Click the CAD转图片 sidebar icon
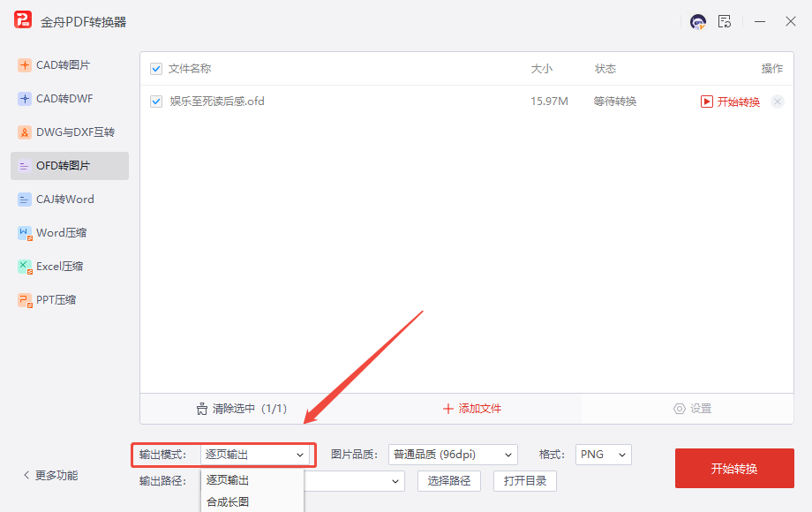The image size is (812, 512). 25,65
